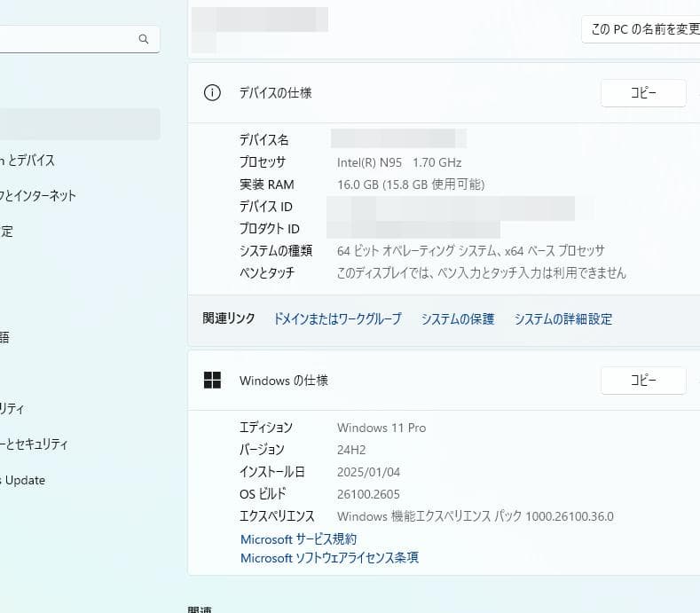Click the この PC の名前を変更 button

[641, 29]
